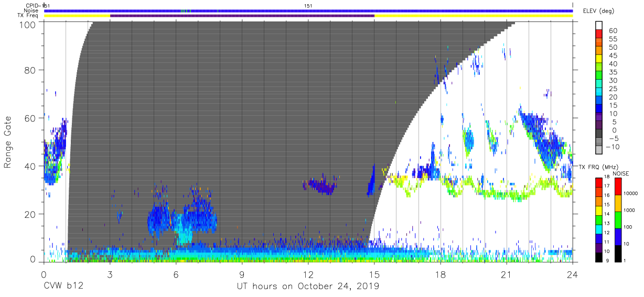Click the ELEV colorbar label '35'

612,72
